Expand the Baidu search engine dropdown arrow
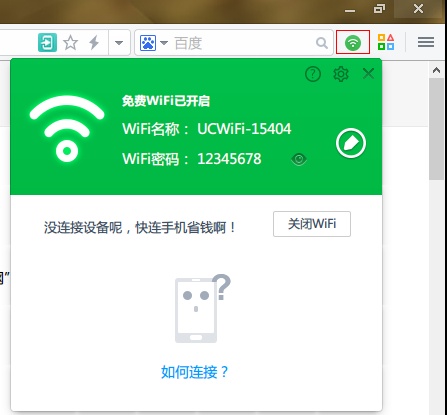Viewport: 447px width, 415px height. [164, 43]
